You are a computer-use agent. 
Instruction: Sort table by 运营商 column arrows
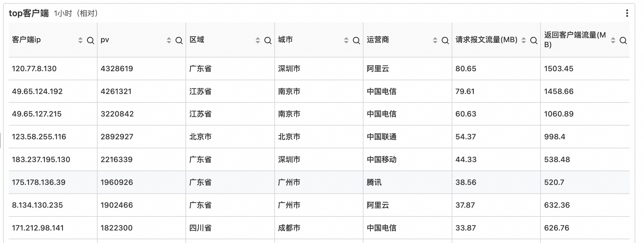[435, 40]
